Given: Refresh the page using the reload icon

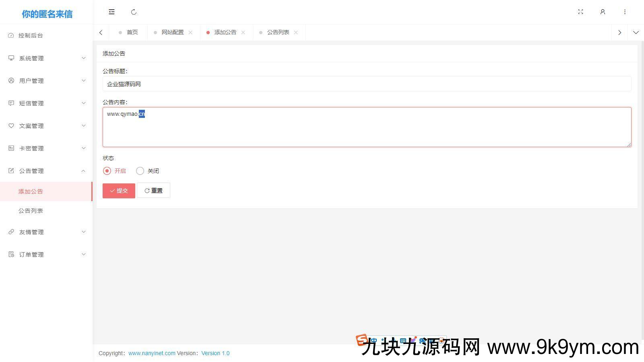Looking at the screenshot, I should [x=134, y=12].
